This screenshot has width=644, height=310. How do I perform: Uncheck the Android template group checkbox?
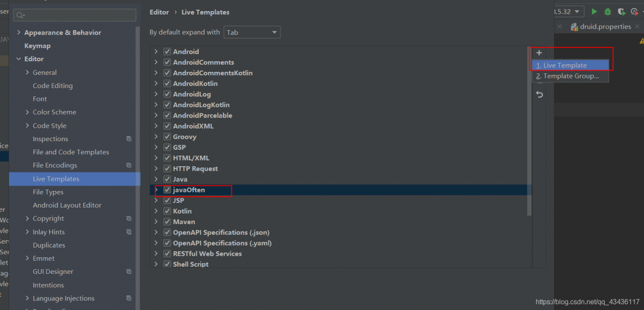click(167, 51)
